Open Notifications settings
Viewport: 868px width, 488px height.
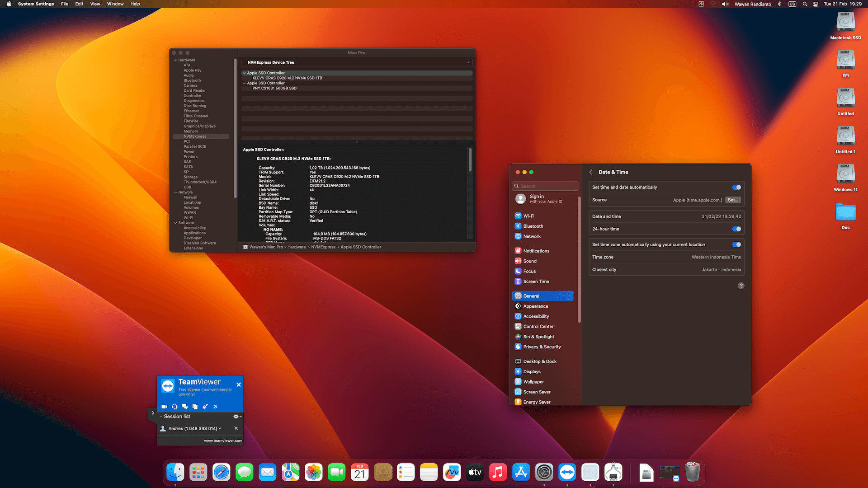pyautogui.click(x=542, y=251)
